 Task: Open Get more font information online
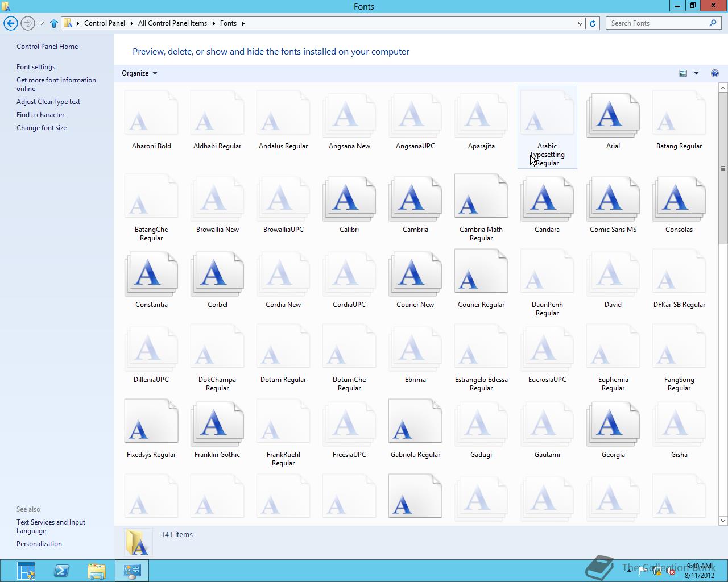click(56, 84)
